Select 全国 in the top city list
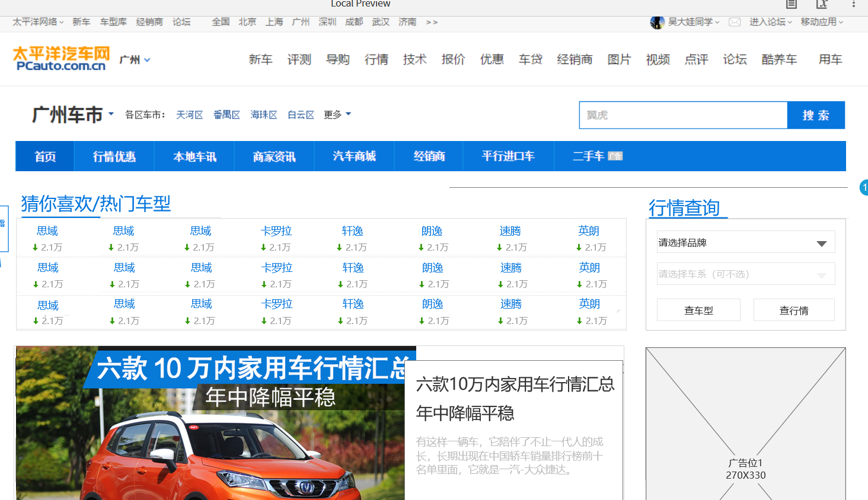 [221, 22]
